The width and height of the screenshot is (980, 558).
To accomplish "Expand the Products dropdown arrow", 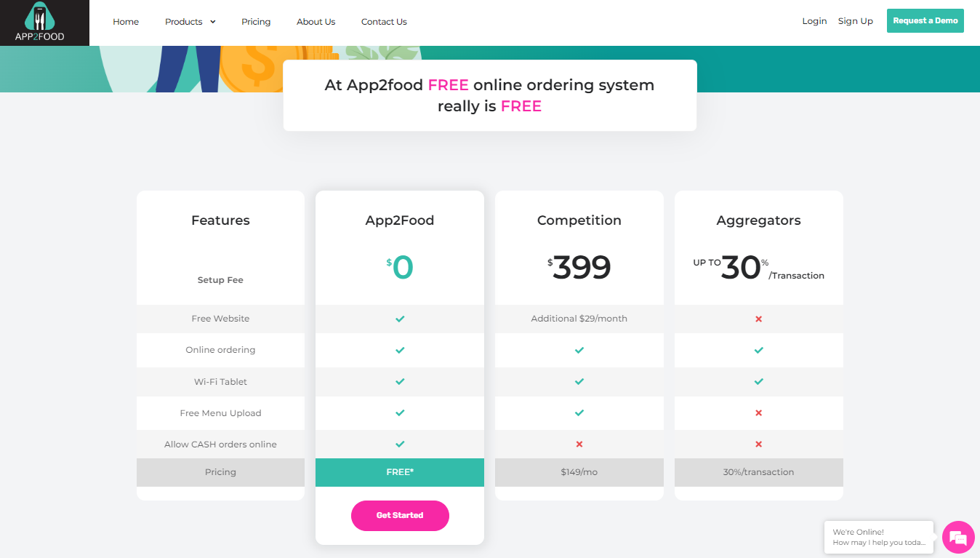I will [x=213, y=22].
